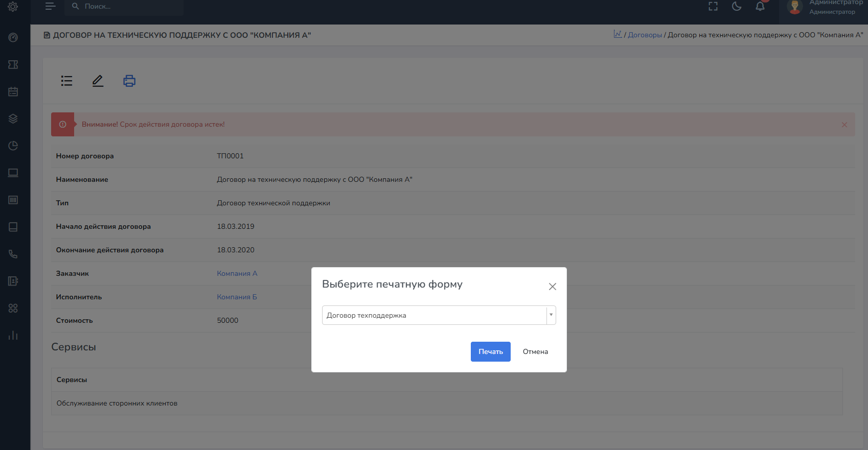Expand the print form dropdown arrow

coord(551,315)
